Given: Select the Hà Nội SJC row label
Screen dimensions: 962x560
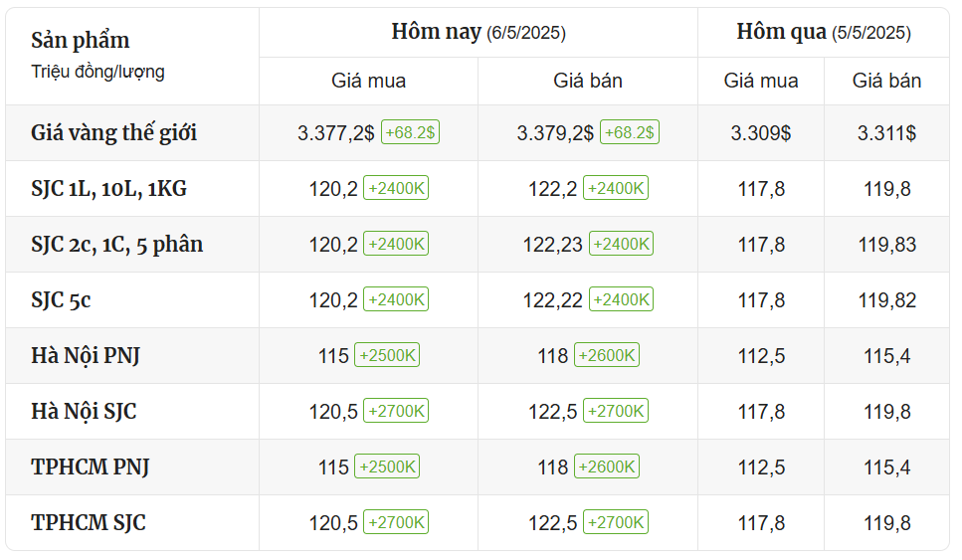Looking at the screenshot, I should click(x=84, y=412).
